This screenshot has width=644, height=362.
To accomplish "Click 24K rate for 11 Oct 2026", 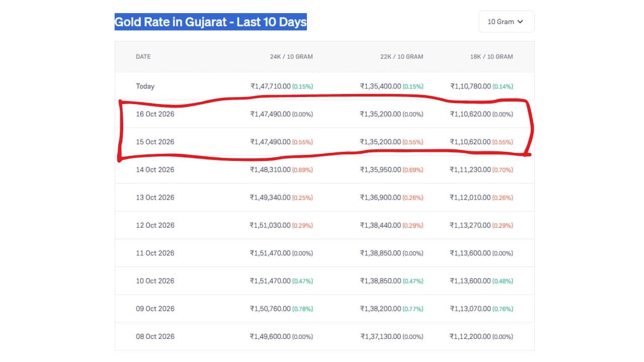I will [x=270, y=253].
